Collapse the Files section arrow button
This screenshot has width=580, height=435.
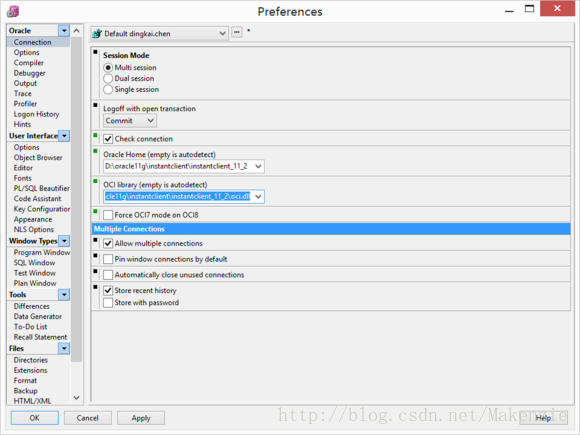[64, 348]
